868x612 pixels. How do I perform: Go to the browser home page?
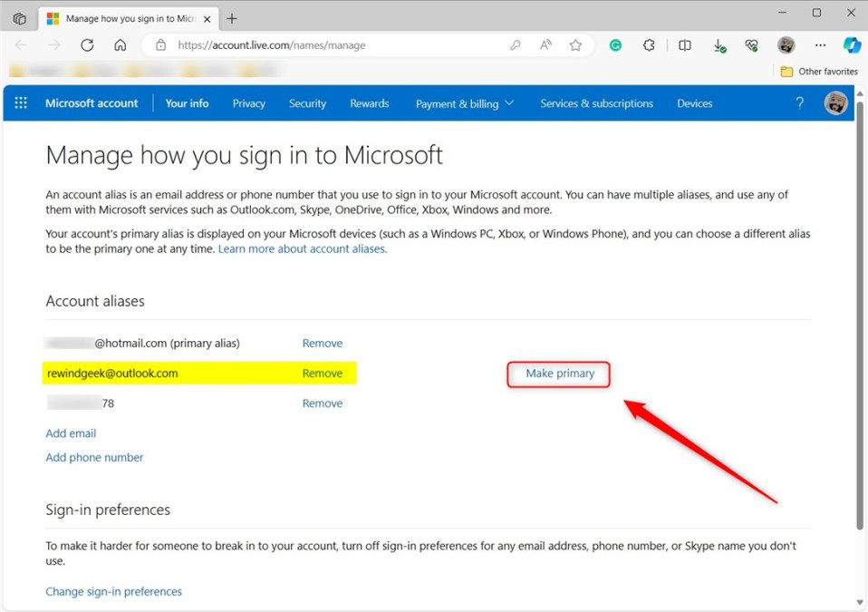(x=121, y=45)
